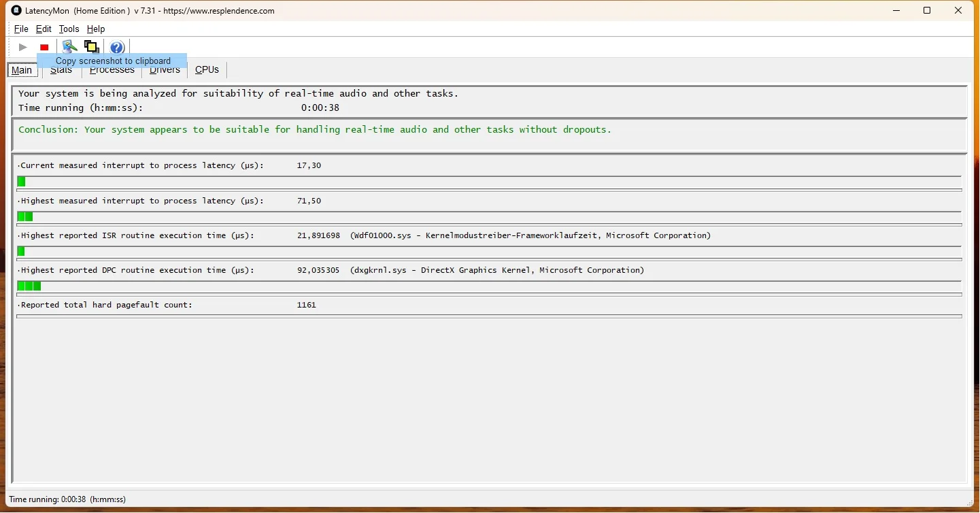Click the 'Highest reported ISR routine execution time' label
The image size is (980, 513).
pos(136,236)
